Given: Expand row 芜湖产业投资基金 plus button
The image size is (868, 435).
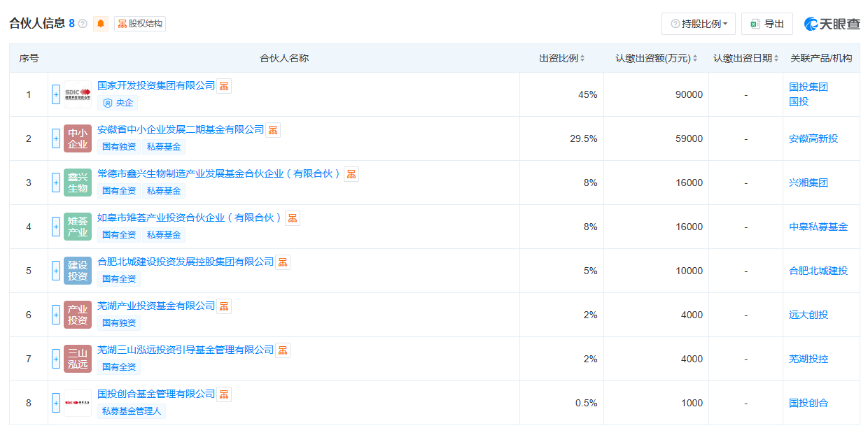Looking at the screenshot, I should (56, 315).
